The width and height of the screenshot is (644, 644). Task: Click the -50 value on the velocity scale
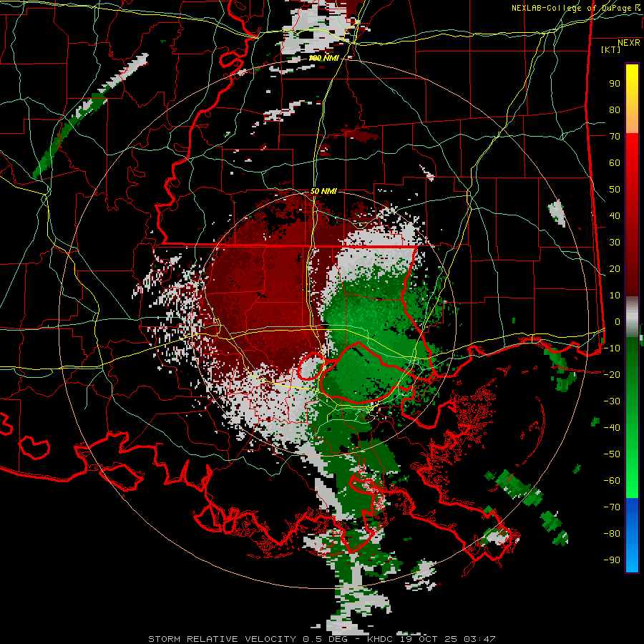(x=612, y=454)
